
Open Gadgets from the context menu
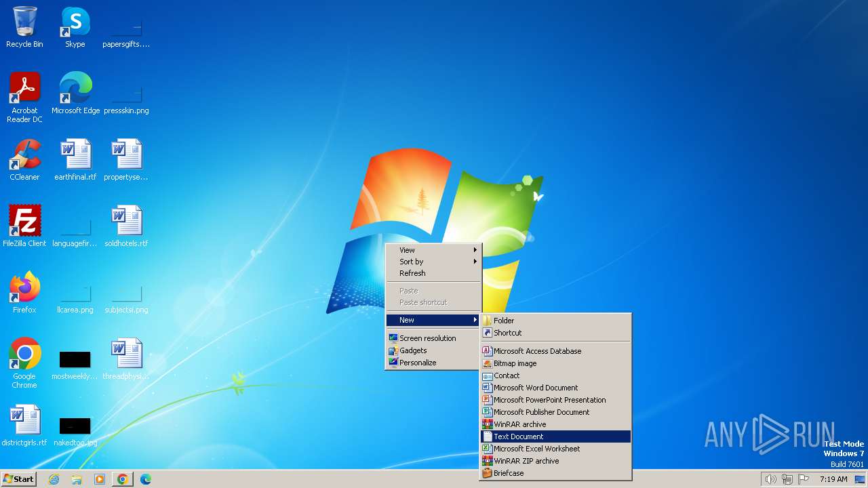433,350
